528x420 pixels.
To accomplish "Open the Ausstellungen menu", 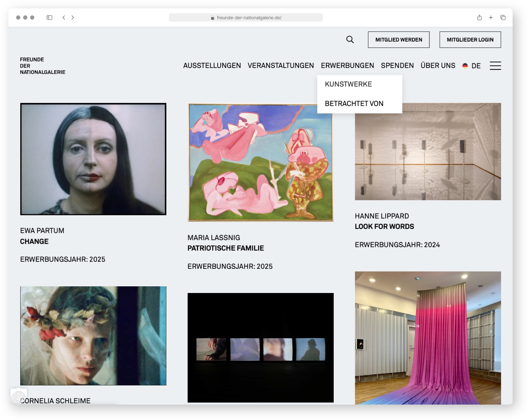I will coord(212,65).
